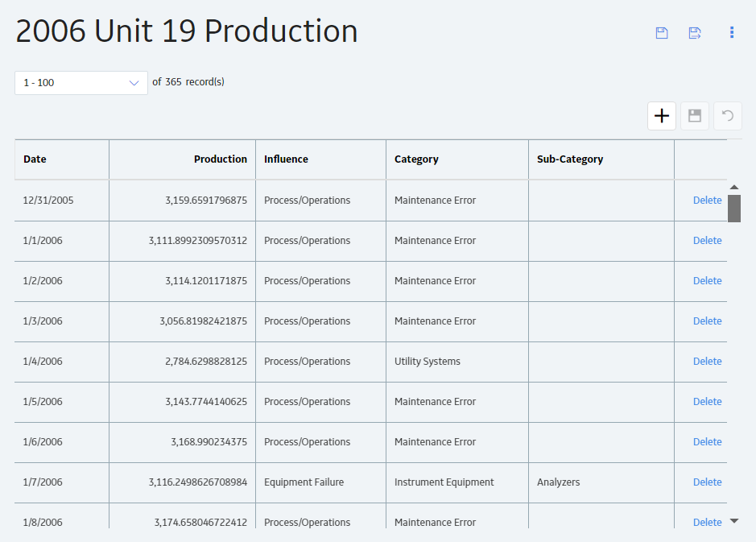This screenshot has height=542, width=756.
Task: Open the three-dot more options menu
Action: [x=732, y=32]
